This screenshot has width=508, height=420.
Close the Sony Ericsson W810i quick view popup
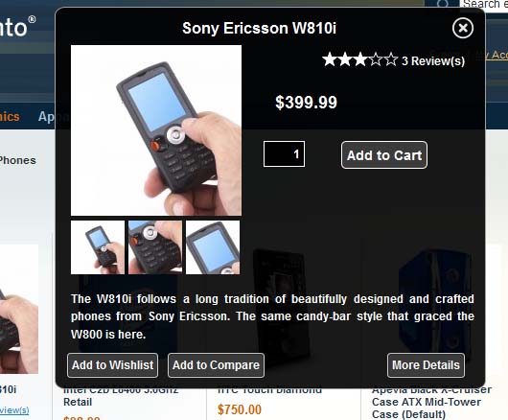coord(463,28)
